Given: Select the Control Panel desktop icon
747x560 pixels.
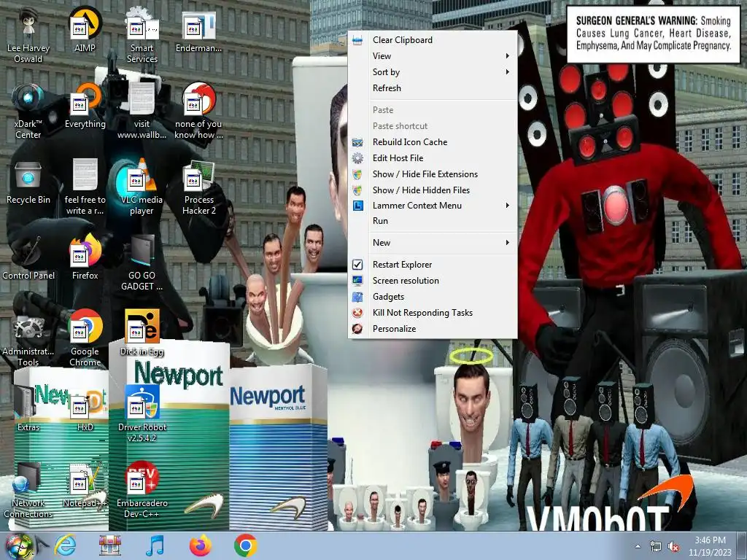Looking at the screenshot, I should tap(28, 257).
